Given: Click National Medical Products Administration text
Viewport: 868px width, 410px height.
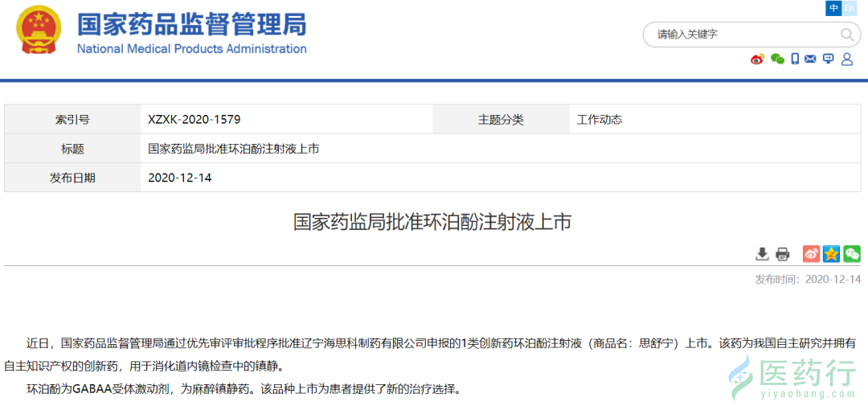Looking at the screenshot, I should 191,49.
